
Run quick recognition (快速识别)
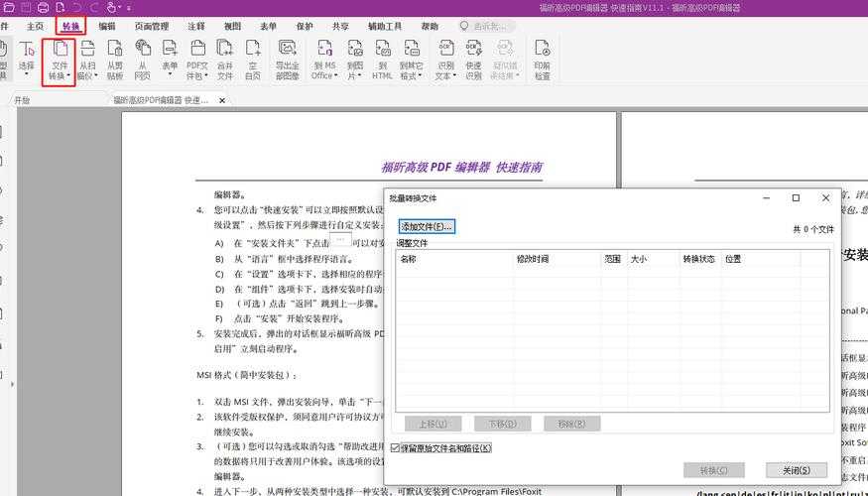point(473,60)
